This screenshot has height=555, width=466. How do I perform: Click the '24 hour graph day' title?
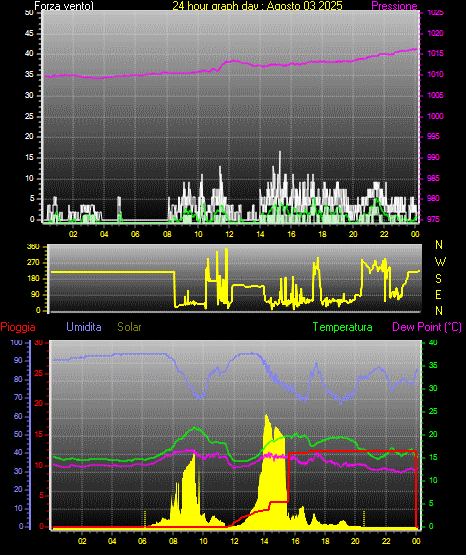tap(257, 5)
